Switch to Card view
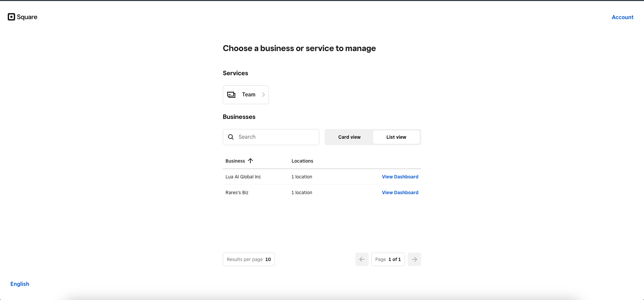Screen dimensions: 644x300 [x=349, y=137]
